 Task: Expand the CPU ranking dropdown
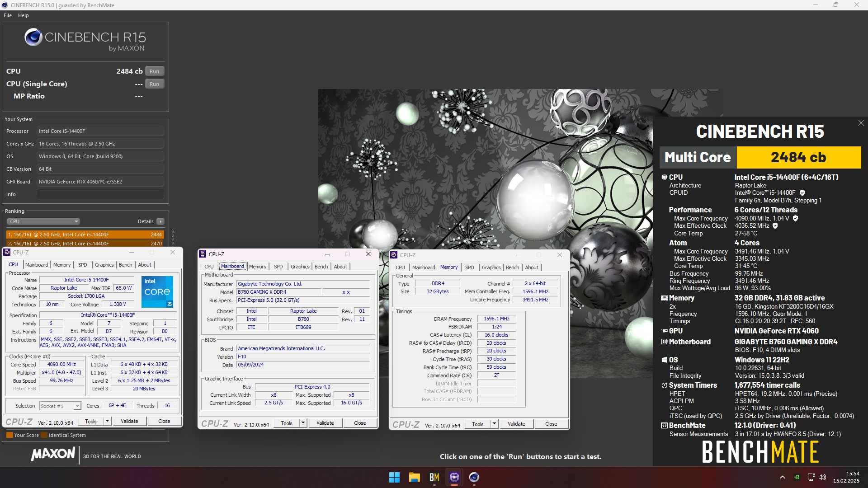click(x=43, y=221)
